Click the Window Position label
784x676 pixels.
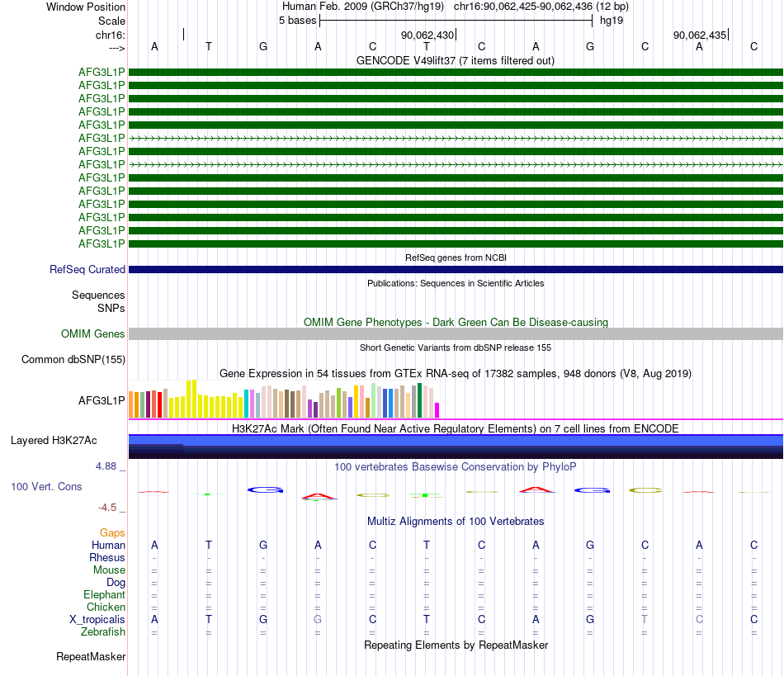tap(86, 7)
